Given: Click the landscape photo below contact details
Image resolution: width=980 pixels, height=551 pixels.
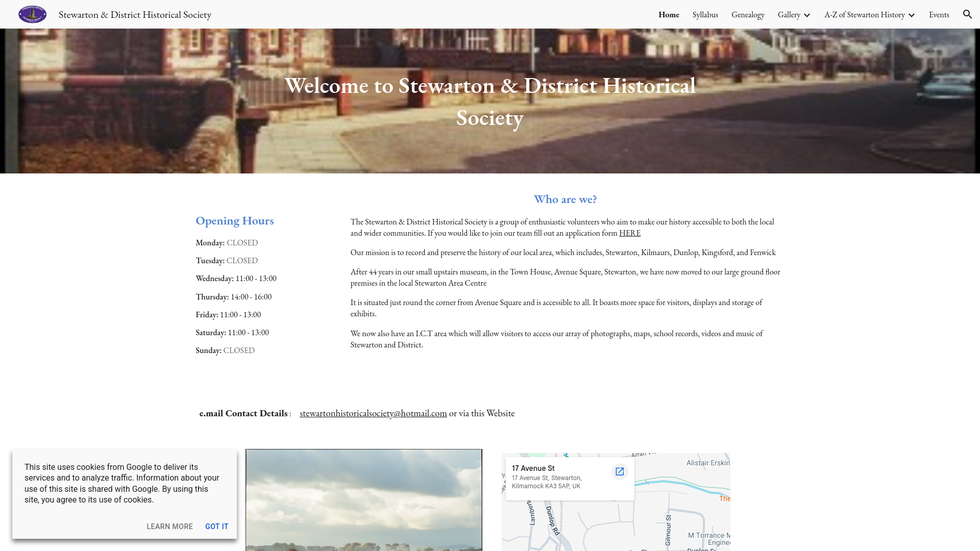Looking at the screenshot, I should tap(363, 500).
